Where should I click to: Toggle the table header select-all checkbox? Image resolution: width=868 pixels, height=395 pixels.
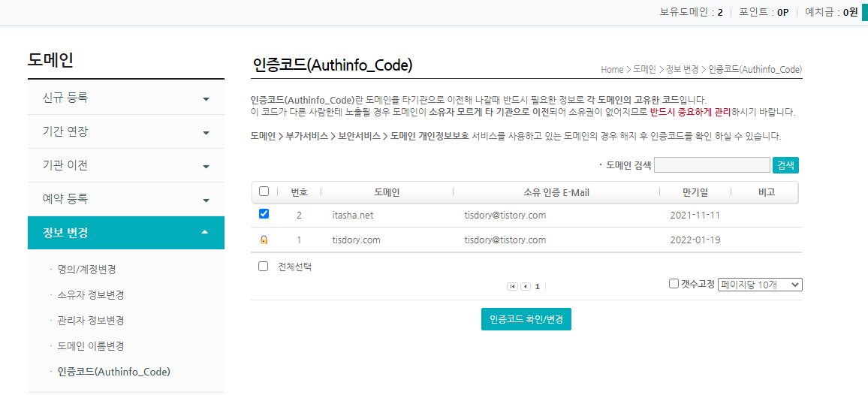pos(264,191)
